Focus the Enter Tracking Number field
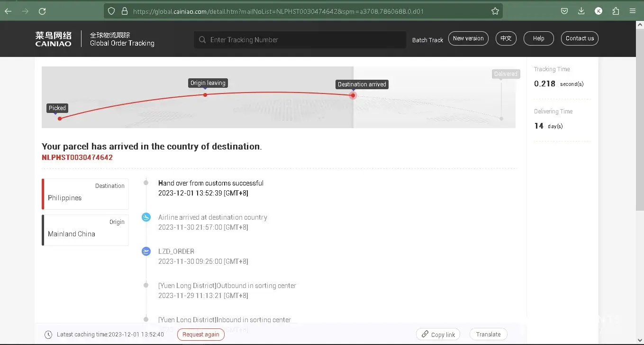Image resolution: width=644 pixels, height=345 pixels. (300, 40)
